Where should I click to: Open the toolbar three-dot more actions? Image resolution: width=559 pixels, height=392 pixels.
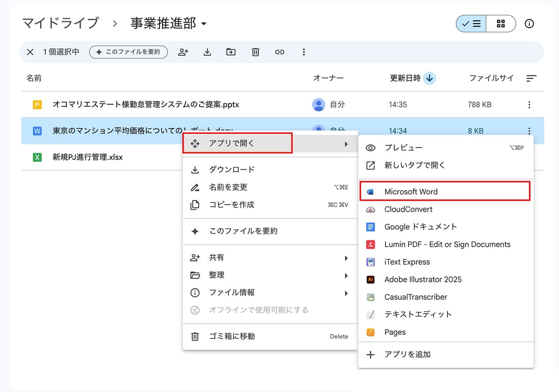point(304,52)
